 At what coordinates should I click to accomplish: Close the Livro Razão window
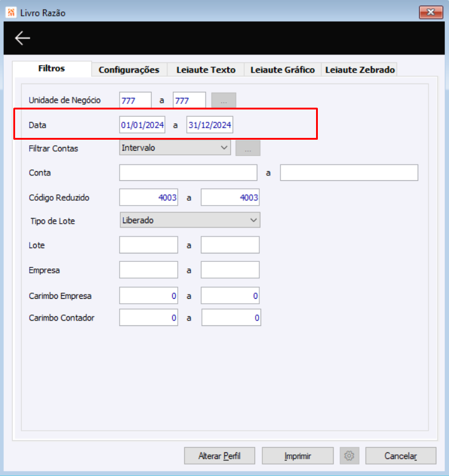pos(431,13)
